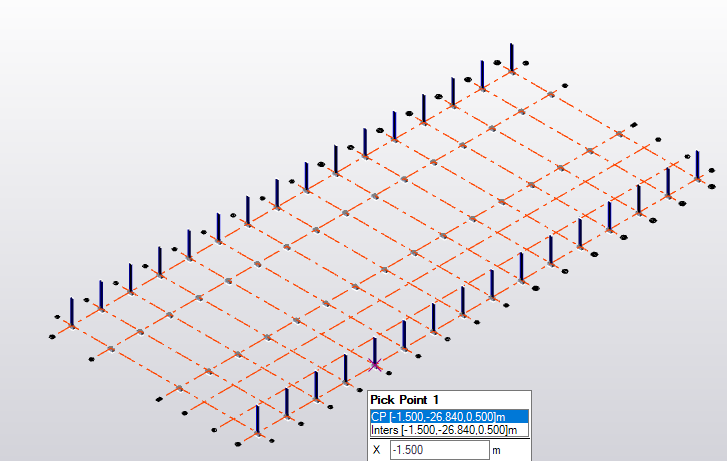This screenshot has width=727, height=461.
Task: Click the purple snap point marker
Action: [375, 365]
